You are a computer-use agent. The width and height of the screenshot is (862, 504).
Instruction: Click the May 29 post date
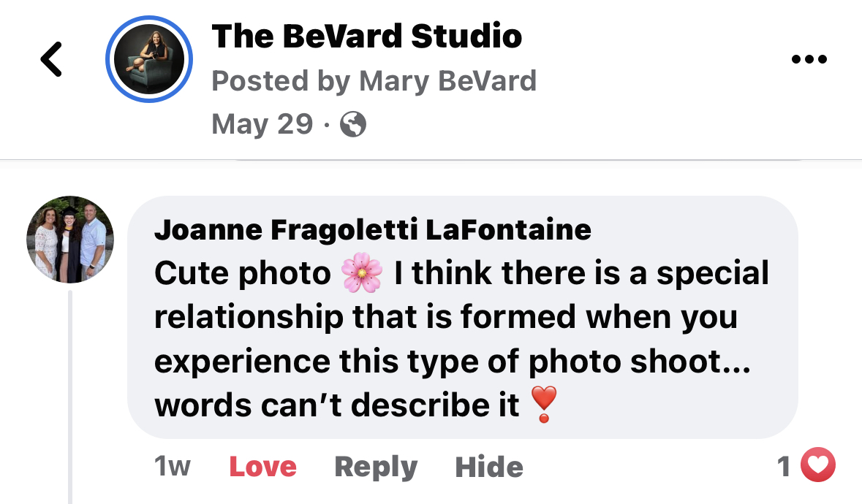click(x=262, y=125)
